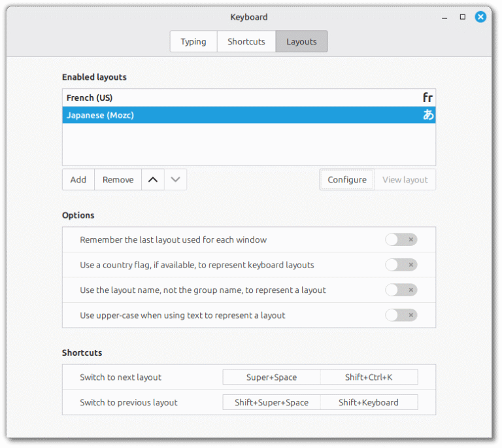
Task: Click the move layout down arrow
Action: click(x=175, y=180)
